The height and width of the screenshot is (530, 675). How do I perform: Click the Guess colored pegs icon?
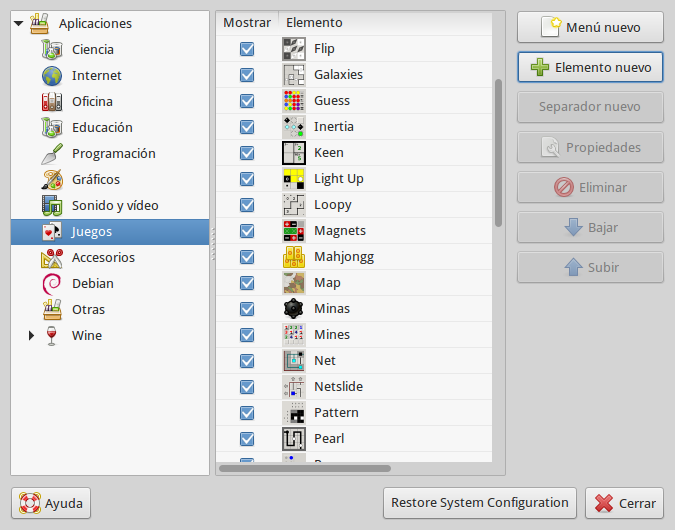(x=294, y=101)
